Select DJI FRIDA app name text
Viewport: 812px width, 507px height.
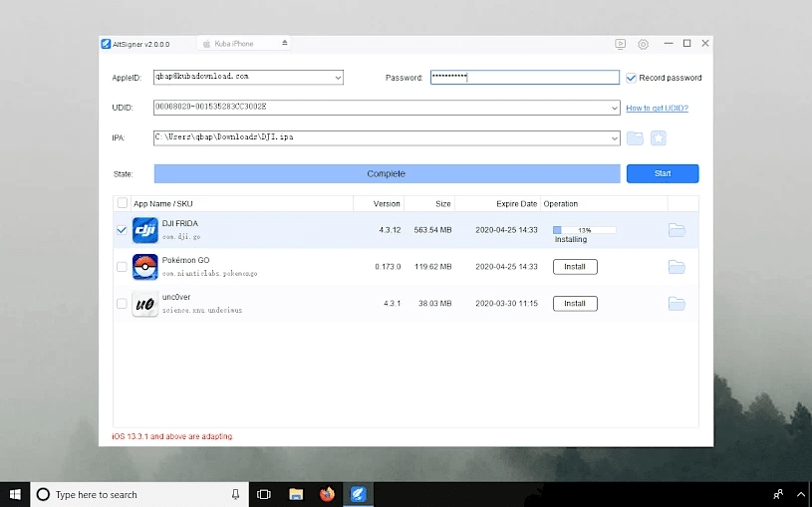click(x=179, y=224)
